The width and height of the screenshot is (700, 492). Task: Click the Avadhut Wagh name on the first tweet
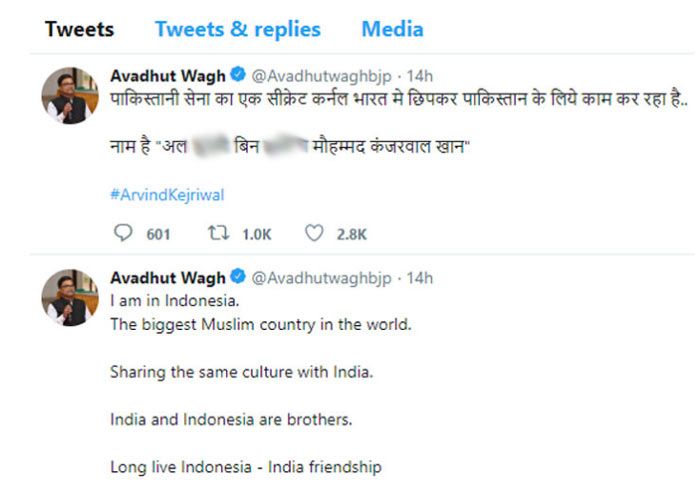coord(167,76)
